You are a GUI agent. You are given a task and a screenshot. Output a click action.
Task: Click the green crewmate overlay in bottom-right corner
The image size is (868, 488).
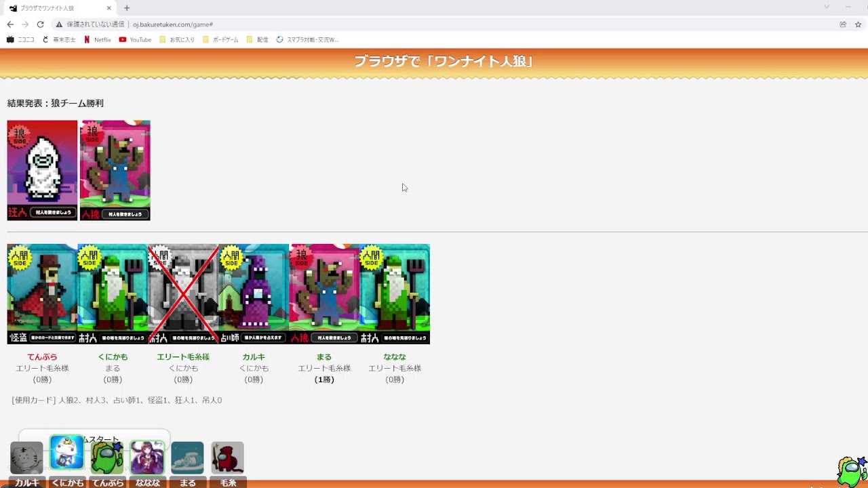point(852,472)
